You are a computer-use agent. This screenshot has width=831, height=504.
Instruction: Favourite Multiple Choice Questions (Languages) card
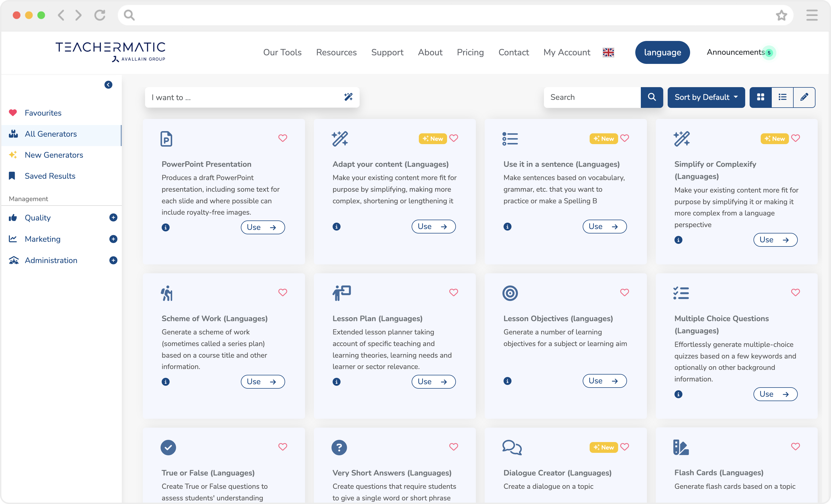[x=795, y=292]
